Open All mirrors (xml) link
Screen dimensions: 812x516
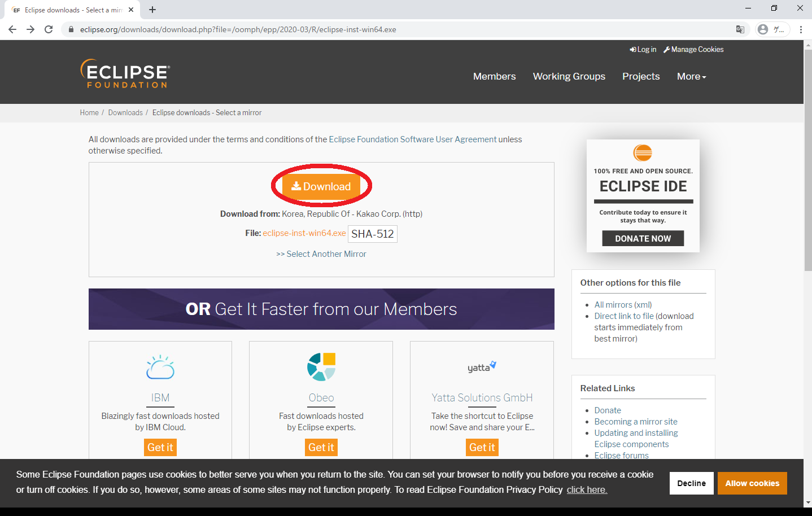coord(623,305)
